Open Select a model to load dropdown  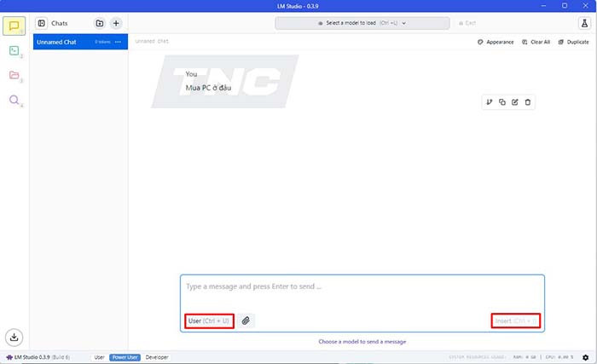362,23
